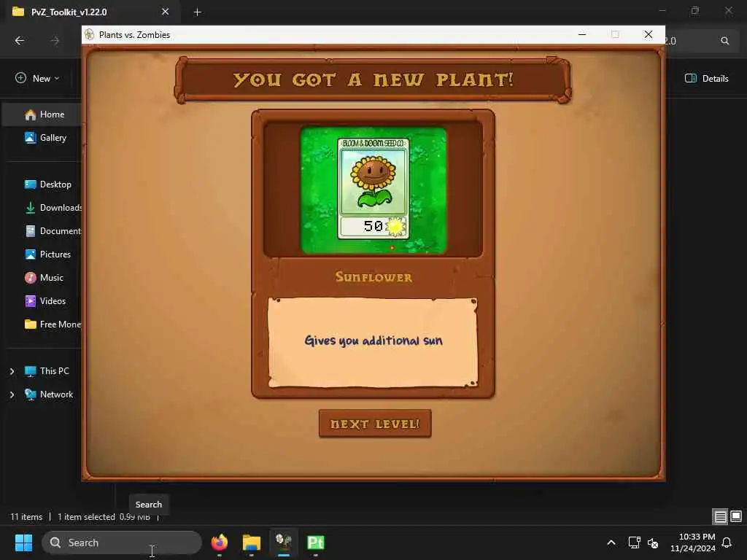Switch to the PvZ_Toolkit_v1.22.0 tab
747x560 pixels.
69,12
